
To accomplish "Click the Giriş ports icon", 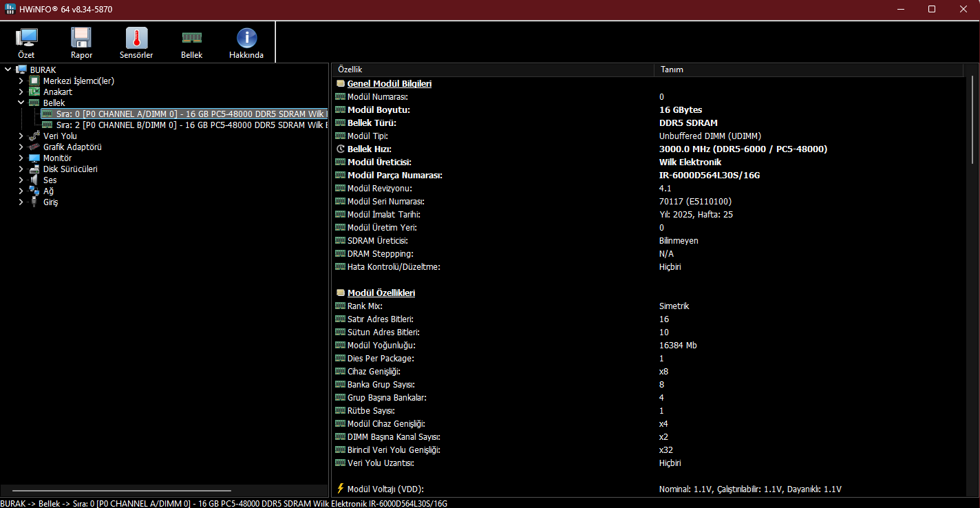I will pos(34,202).
